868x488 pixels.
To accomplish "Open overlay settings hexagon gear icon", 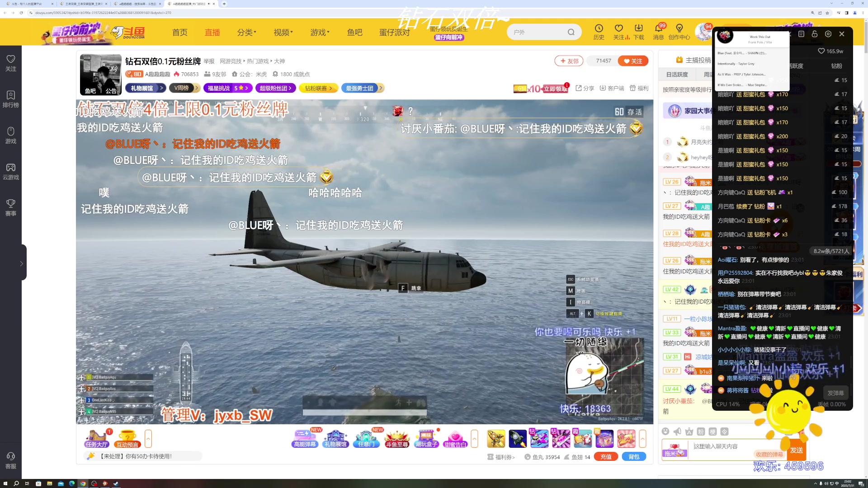I will [828, 34].
